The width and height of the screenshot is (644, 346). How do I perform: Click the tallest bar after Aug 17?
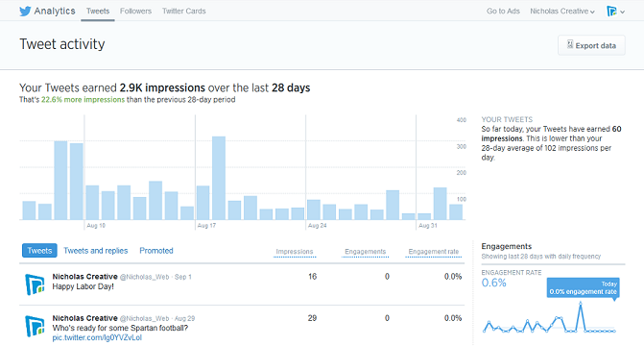coord(219,178)
